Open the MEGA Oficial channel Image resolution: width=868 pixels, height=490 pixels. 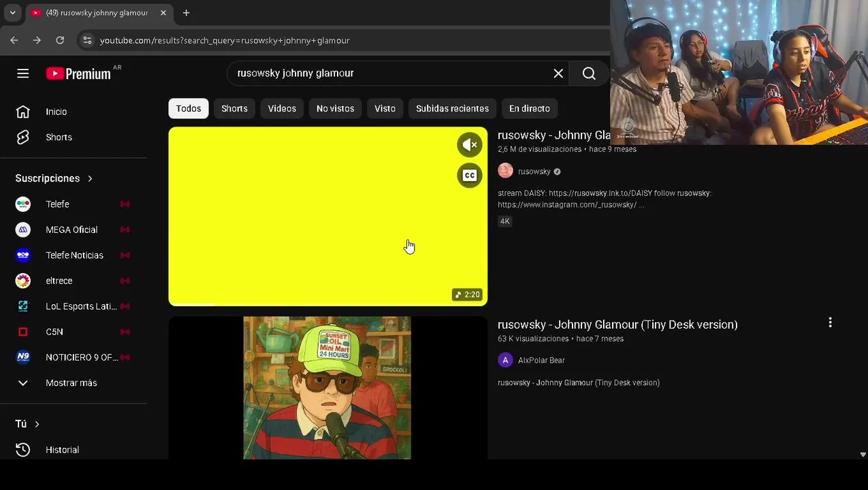point(74,230)
